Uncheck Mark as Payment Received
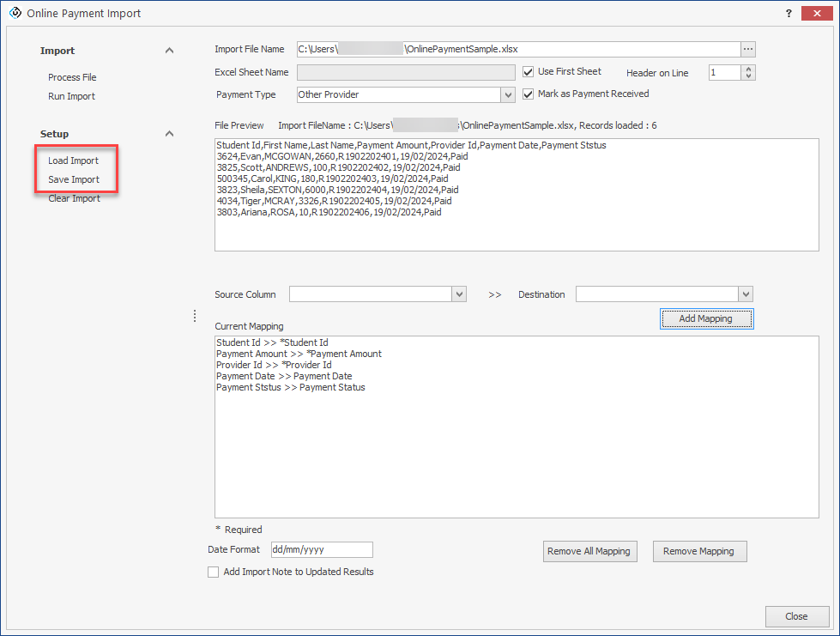The width and height of the screenshot is (840, 636). tap(529, 94)
